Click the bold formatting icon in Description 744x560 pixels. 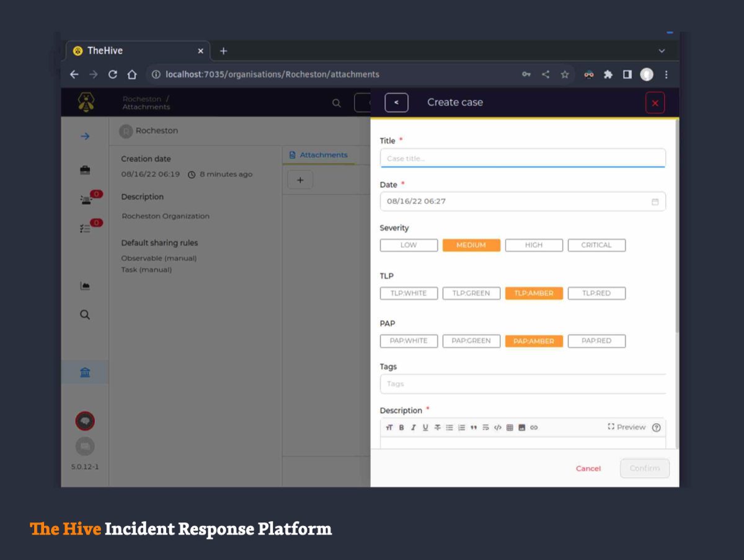pyautogui.click(x=401, y=427)
